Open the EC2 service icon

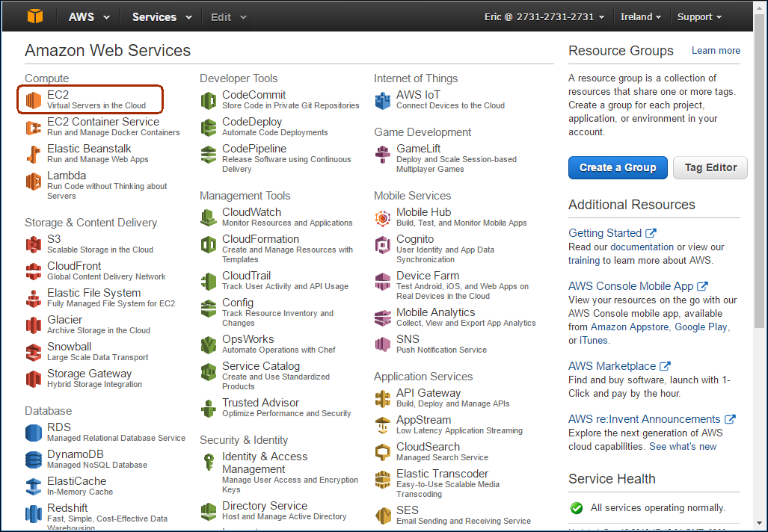click(34, 100)
